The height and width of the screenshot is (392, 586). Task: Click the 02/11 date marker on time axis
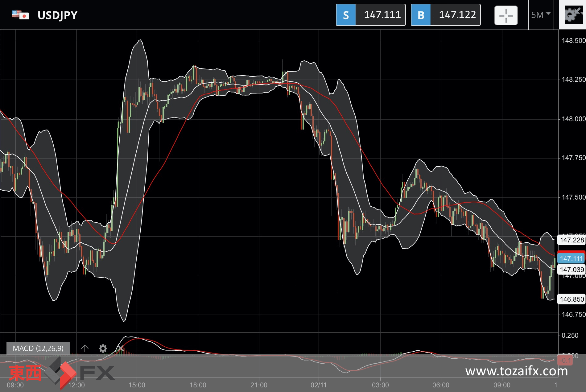319,385
